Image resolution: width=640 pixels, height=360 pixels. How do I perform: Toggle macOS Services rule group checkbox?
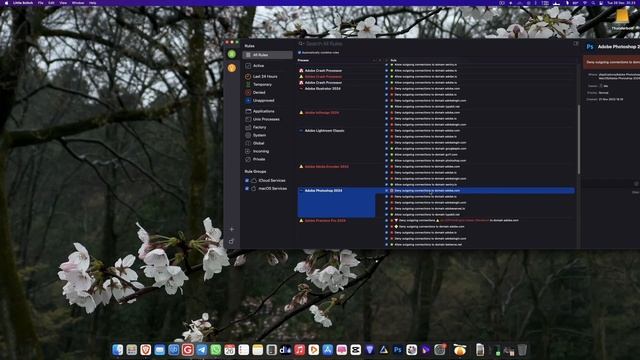pos(247,189)
